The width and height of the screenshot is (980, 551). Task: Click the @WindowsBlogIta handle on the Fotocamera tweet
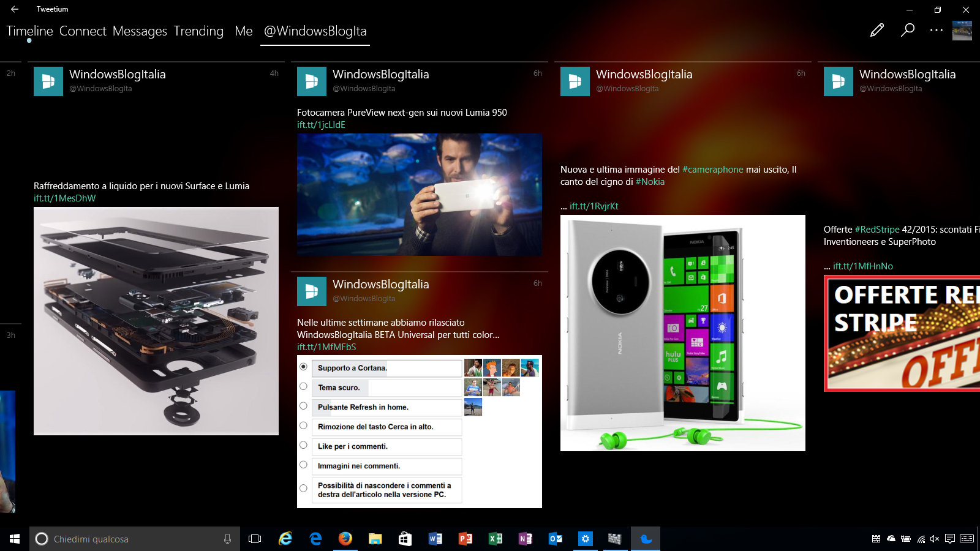364,89
